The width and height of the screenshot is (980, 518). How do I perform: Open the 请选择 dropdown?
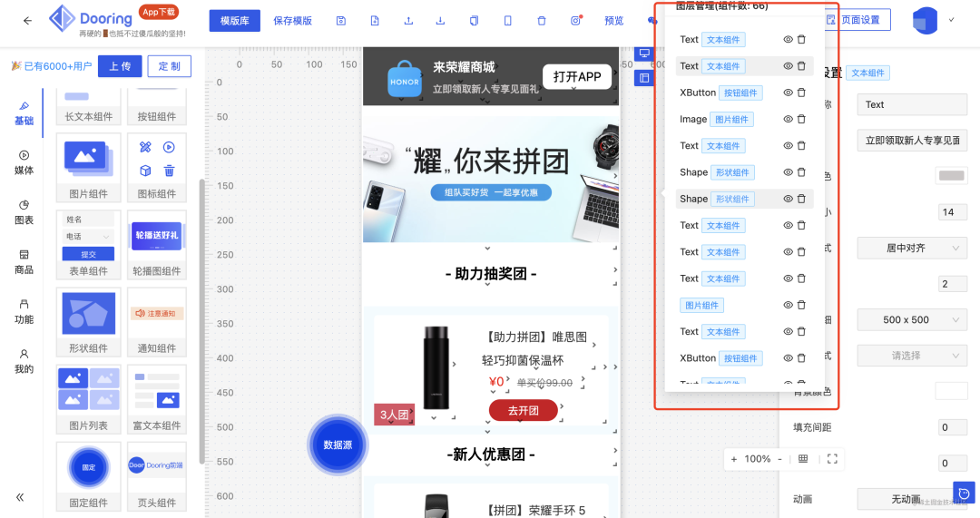click(x=912, y=356)
